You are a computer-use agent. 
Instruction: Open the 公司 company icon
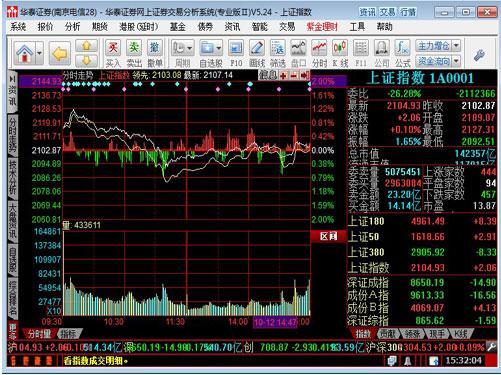[382, 53]
